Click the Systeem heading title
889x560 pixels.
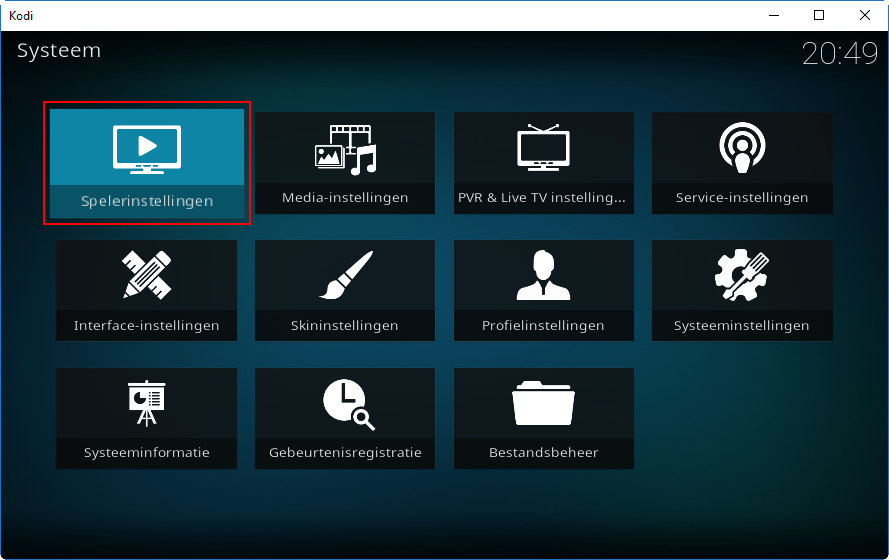coord(59,51)
